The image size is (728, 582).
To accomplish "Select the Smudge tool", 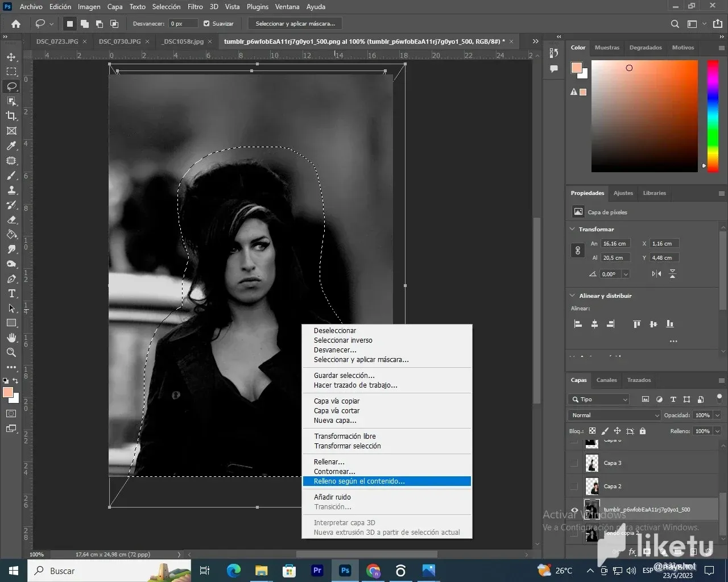I will coord(11,250).
